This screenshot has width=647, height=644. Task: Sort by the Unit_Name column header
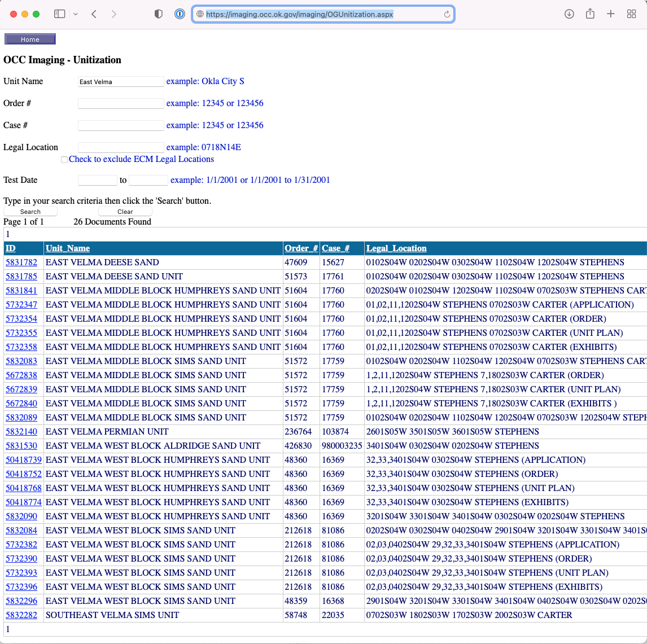[68, 248]
